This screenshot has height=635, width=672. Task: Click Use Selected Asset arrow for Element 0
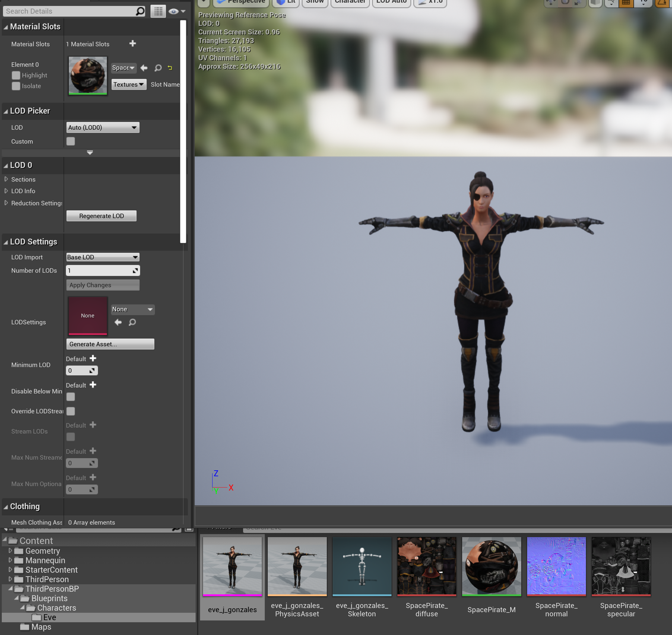point(144,68)
